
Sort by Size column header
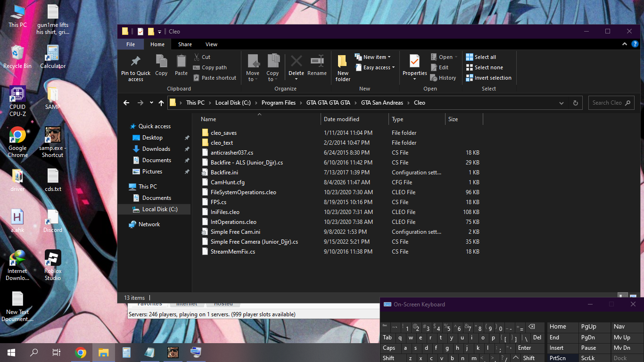click(464, 119)
